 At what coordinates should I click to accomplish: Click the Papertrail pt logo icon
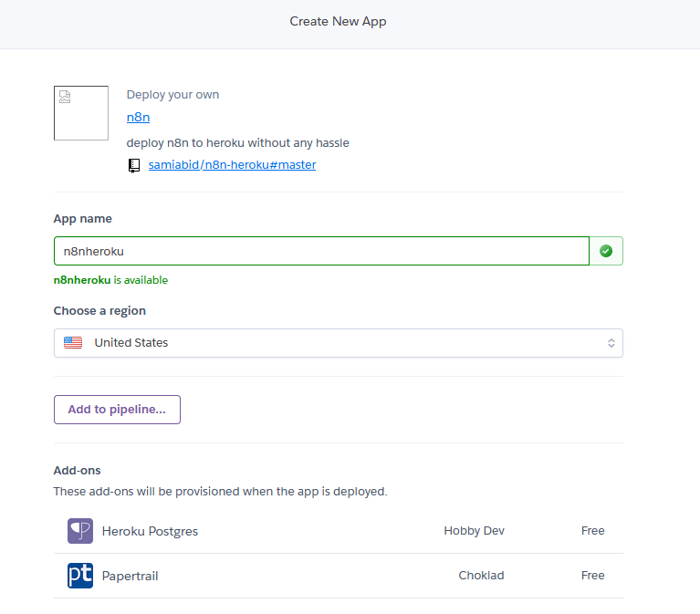(80, 575)
